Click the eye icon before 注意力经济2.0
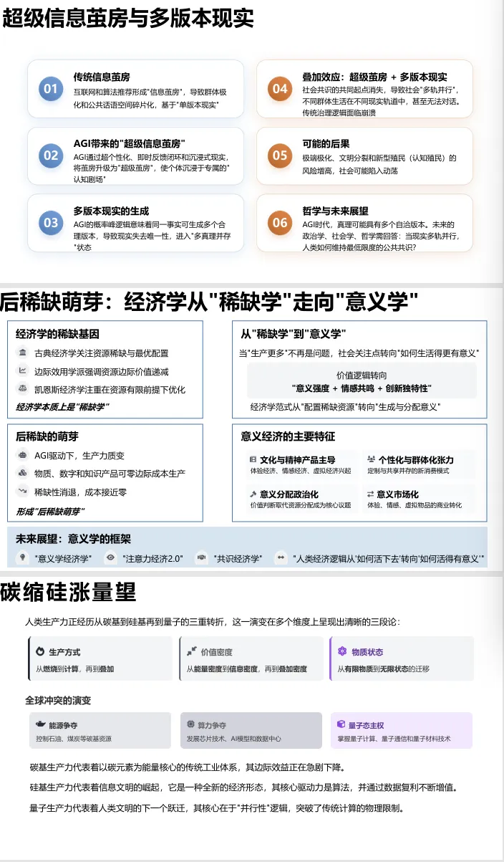 click(x=110, y=557)
